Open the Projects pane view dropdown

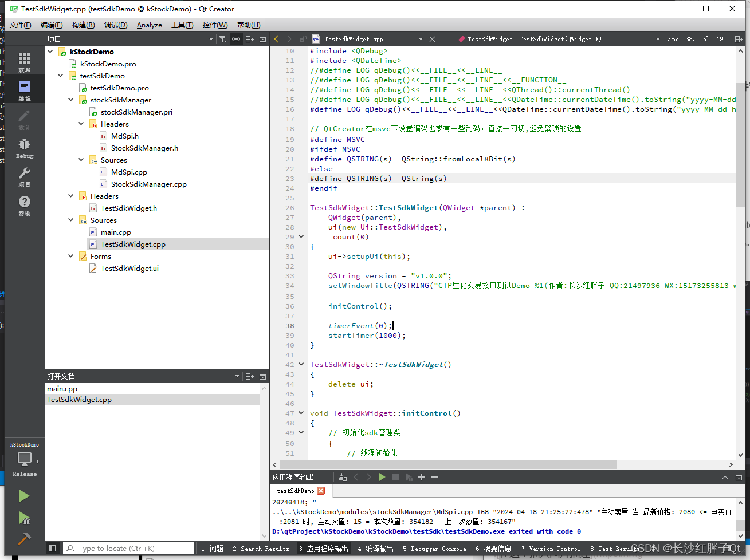click(x=211, y=39)
